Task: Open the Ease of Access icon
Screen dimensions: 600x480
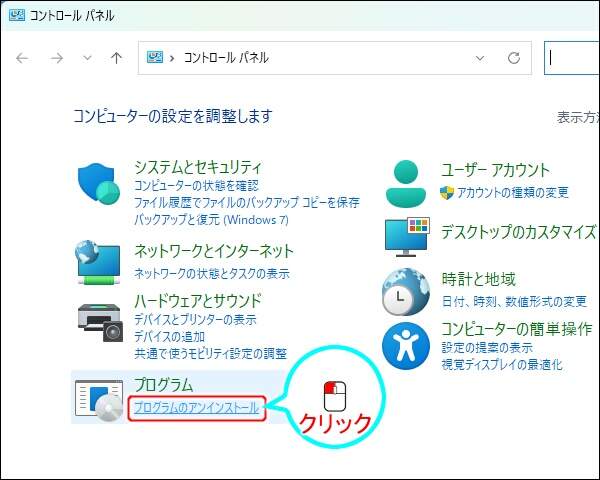Action: click(x=407, y=345)
